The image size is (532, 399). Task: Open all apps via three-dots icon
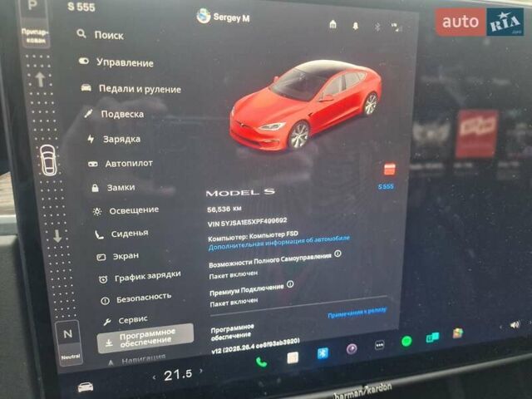pos(379,344)
